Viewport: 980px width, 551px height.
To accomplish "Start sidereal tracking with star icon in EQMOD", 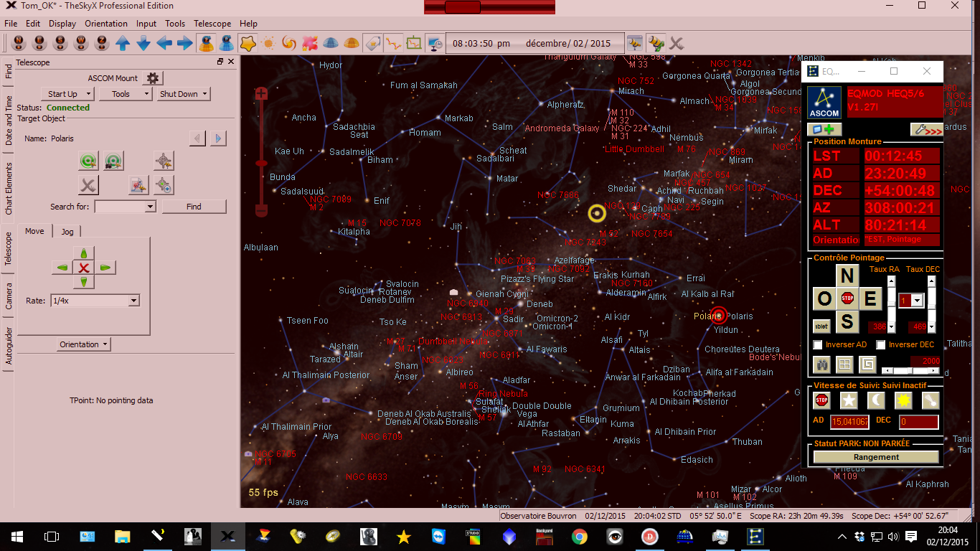I will pyautogui.click(x=849, y=400).
